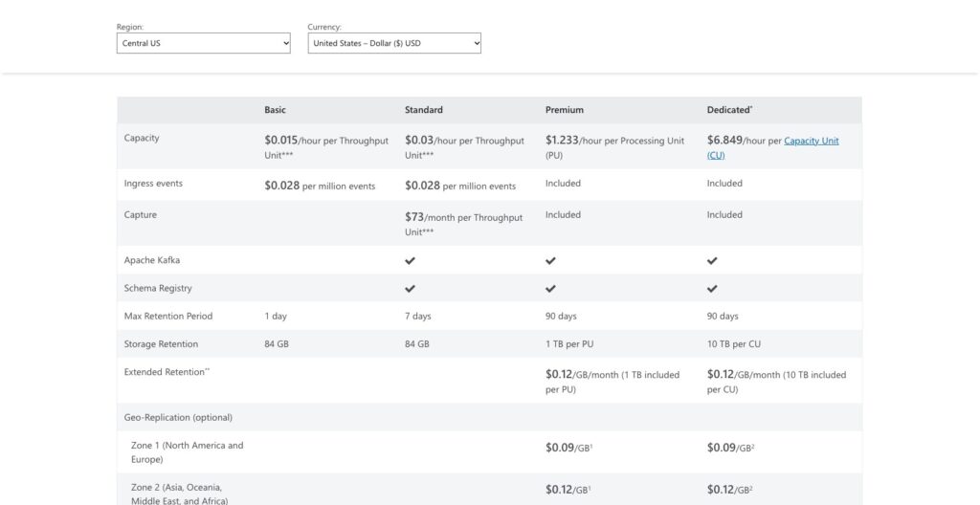Click the Capture row label
980x505 pixels.
(x=141, y=215)
